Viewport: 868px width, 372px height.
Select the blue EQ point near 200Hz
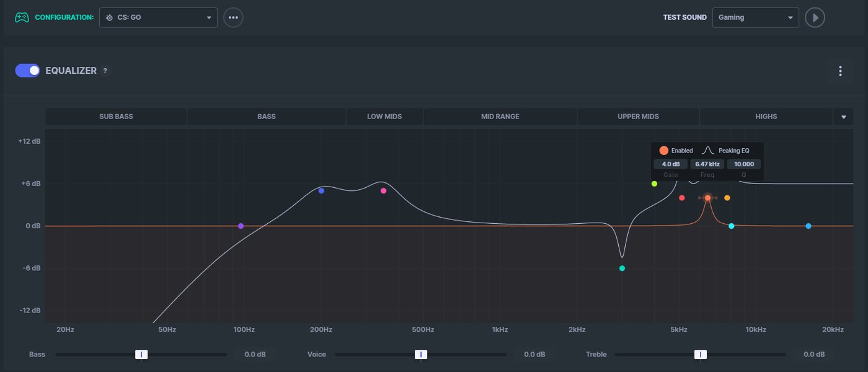pyautogui.click(x=321, y=191)
